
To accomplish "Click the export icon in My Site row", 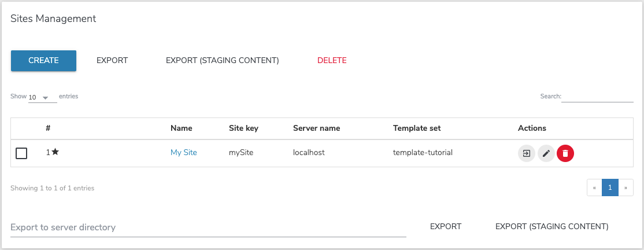I will click(x=526, y=153).
